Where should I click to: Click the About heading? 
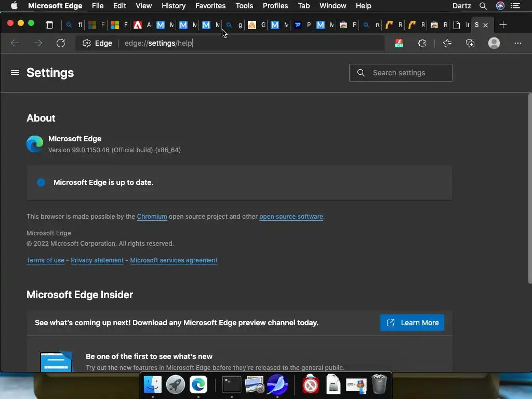point(41,118)
